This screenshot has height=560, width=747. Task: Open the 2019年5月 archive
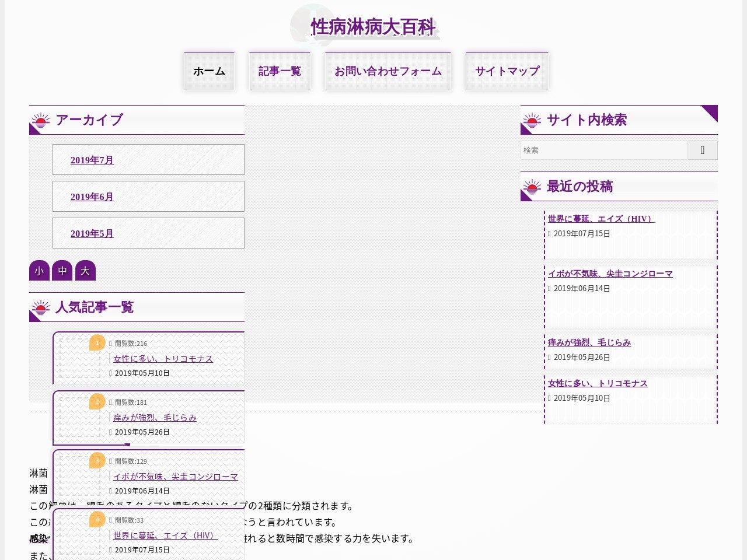(x=92, y=234)
